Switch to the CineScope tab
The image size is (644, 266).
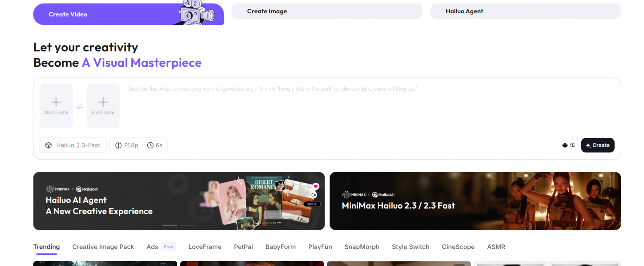(x=458, y=247)
